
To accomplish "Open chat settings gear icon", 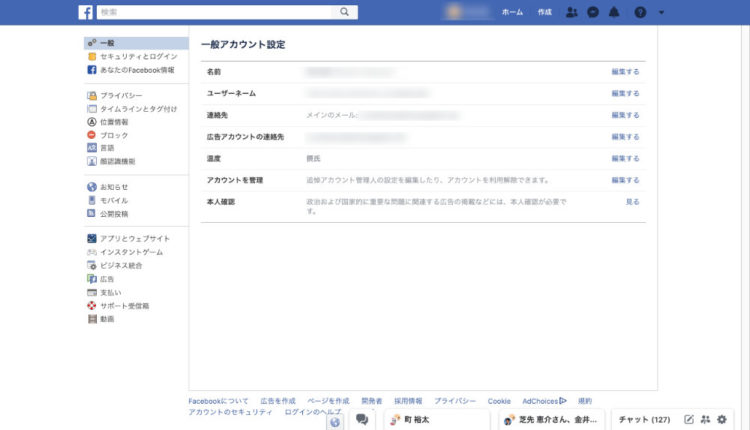I will (x=722, y=419).
